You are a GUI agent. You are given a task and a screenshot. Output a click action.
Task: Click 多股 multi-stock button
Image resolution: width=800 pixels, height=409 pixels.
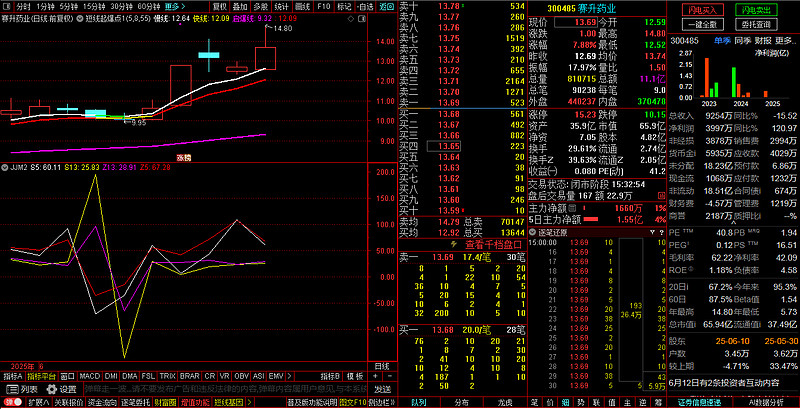point(260,7)
